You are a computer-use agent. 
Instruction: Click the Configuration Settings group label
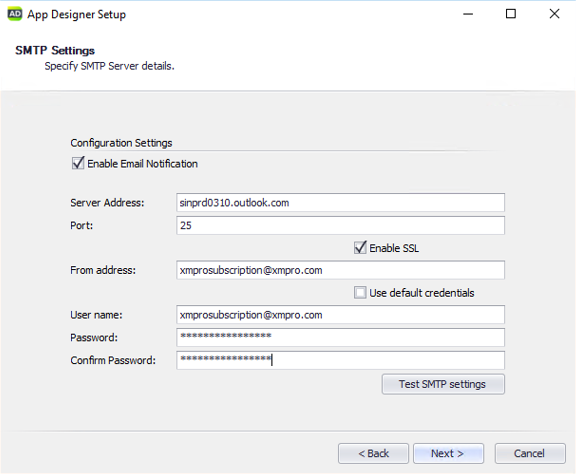[x=121, y=143]
